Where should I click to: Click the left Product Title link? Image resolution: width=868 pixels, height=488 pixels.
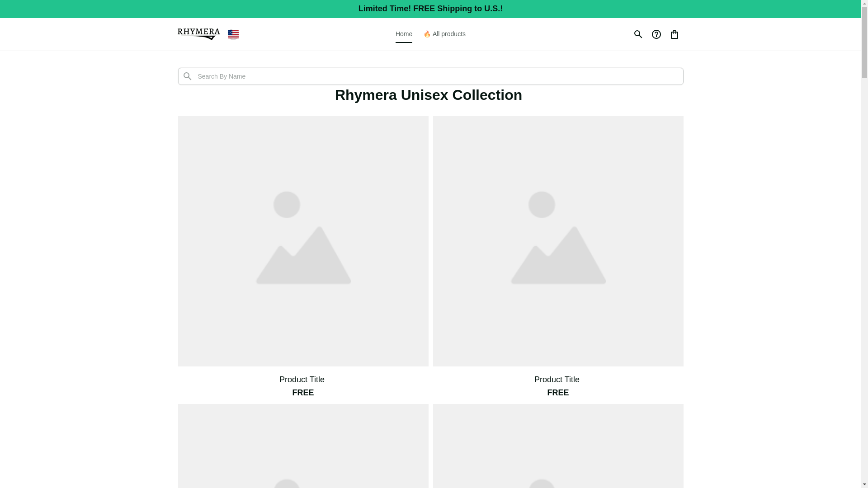[x=302, y=380]
